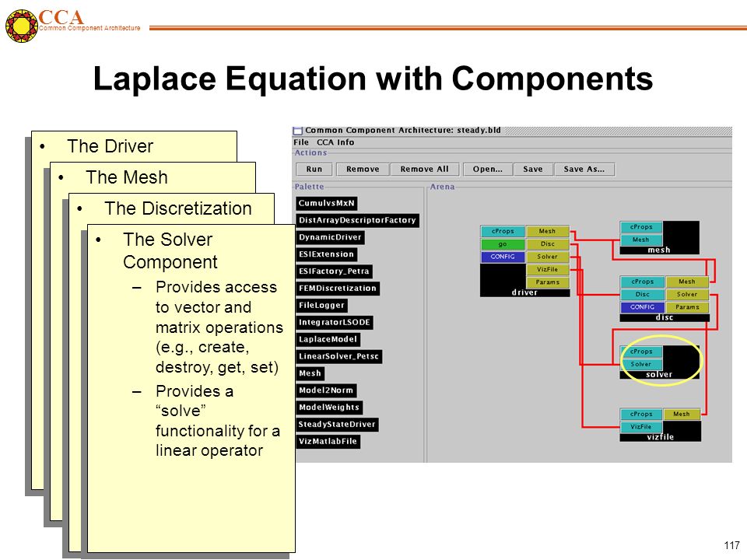747x560 pixels.
Task: Click the Disc provides port on disc component
Action: click(642, 295)
